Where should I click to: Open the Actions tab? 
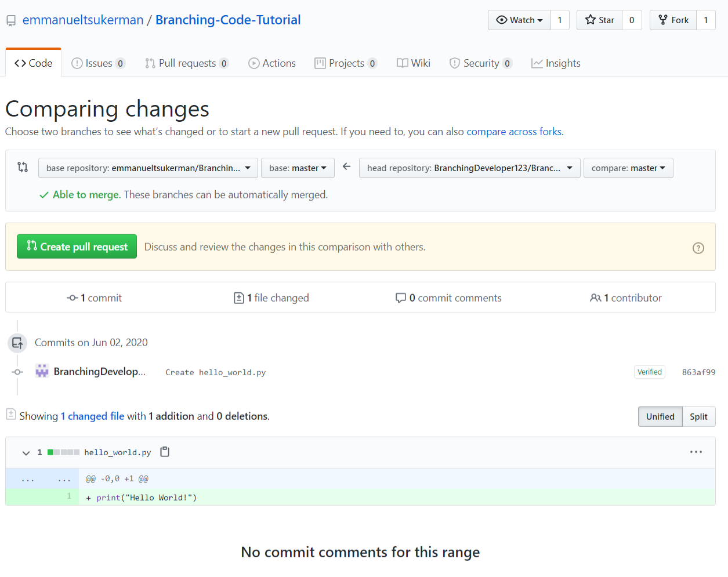[x=271, y=63]
